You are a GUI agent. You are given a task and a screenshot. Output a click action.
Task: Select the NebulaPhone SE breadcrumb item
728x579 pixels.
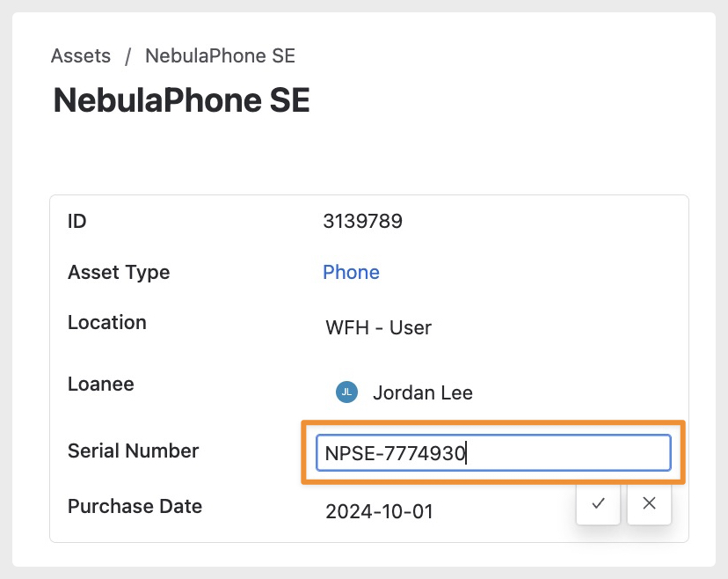(220, 56)
